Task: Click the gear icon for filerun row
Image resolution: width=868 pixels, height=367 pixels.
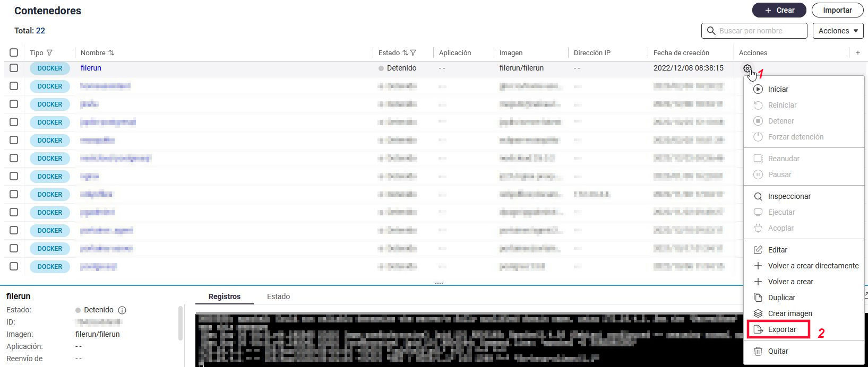Action: (x=747, y=68)
